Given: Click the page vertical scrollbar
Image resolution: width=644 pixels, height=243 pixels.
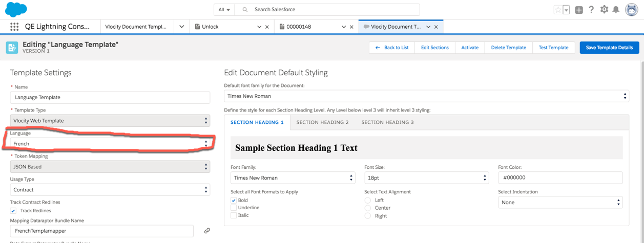Looking at the screenshot, I should point(641,151).
